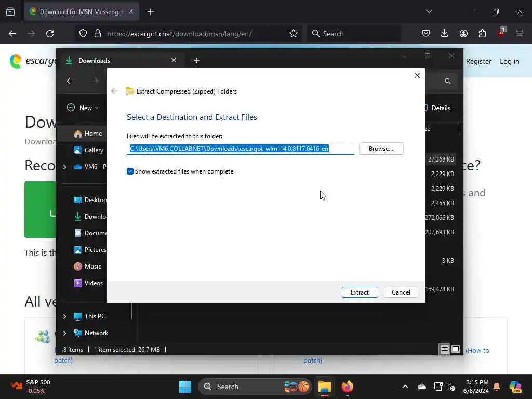The image size is (532, 399).
Task: Click the Log in link on escargot
Action: pyautogui.click(x=509, y=61)
